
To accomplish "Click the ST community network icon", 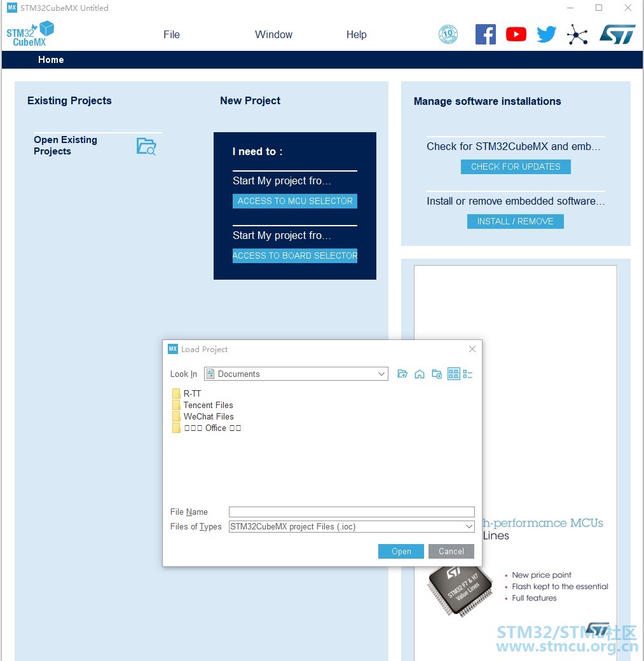I will tap(577, 34).
